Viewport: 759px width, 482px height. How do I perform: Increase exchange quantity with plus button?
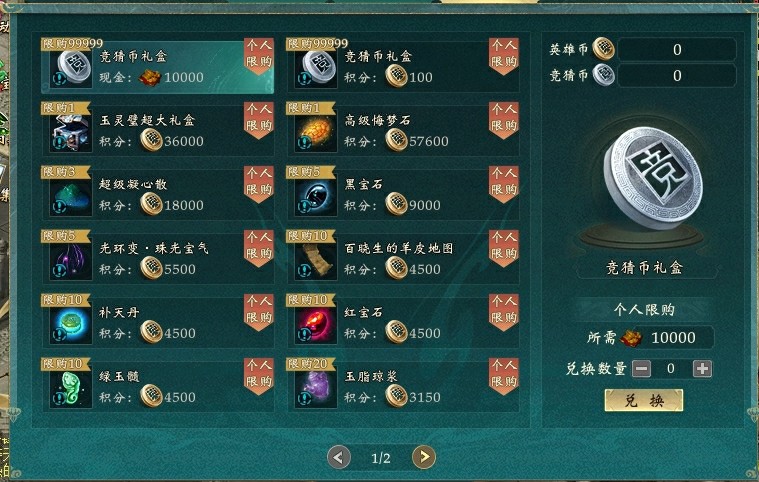coord(702,369)
